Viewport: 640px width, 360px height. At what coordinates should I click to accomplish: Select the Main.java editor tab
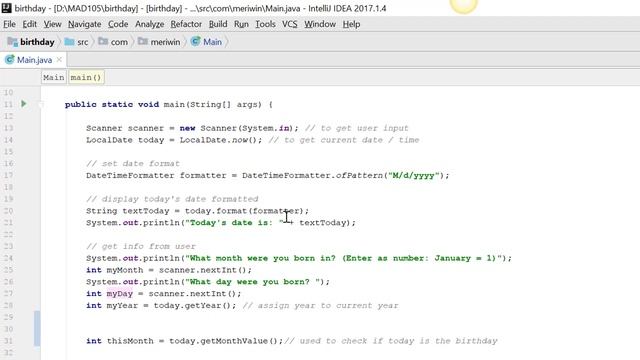pyautogui.click(x=34, y=60)
